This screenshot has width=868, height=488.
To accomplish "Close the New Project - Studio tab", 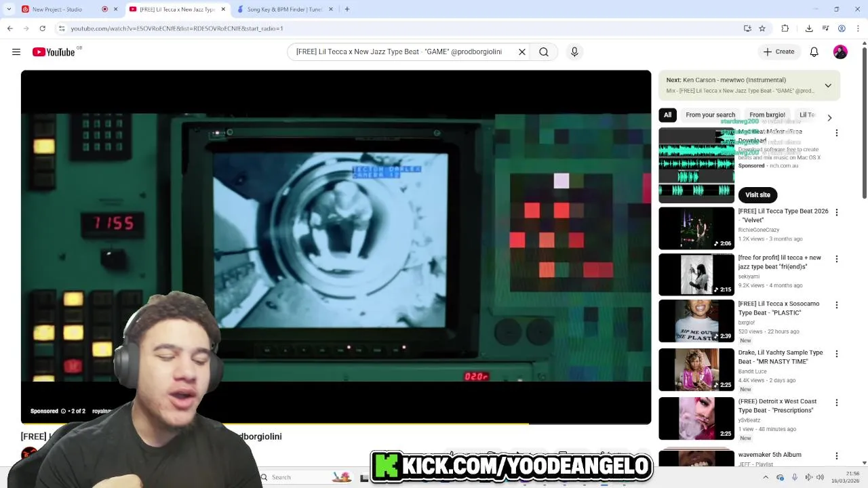I will (115, 9).
